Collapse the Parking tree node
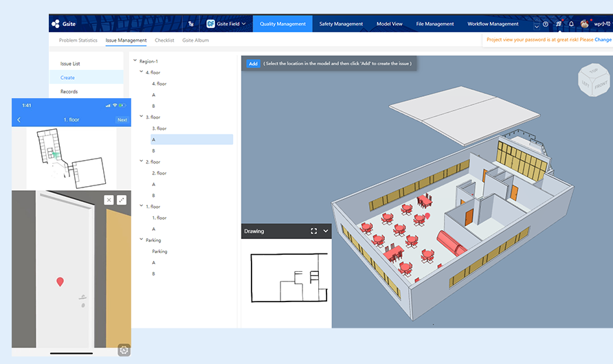 (x=141, y=240)
